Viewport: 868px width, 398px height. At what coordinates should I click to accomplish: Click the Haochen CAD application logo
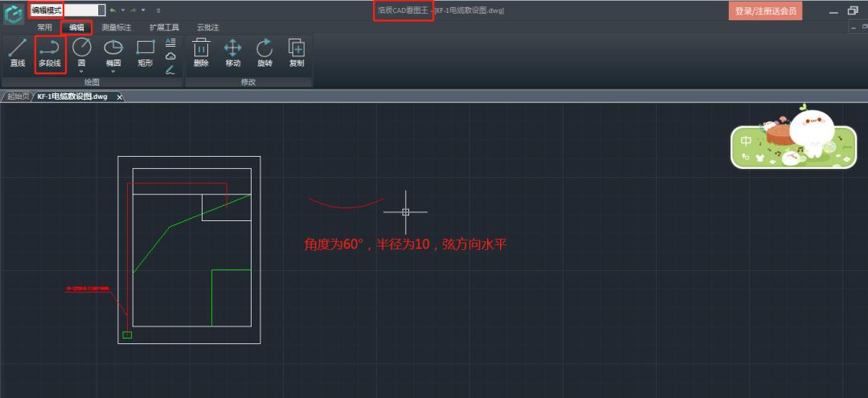coord(14,14)
